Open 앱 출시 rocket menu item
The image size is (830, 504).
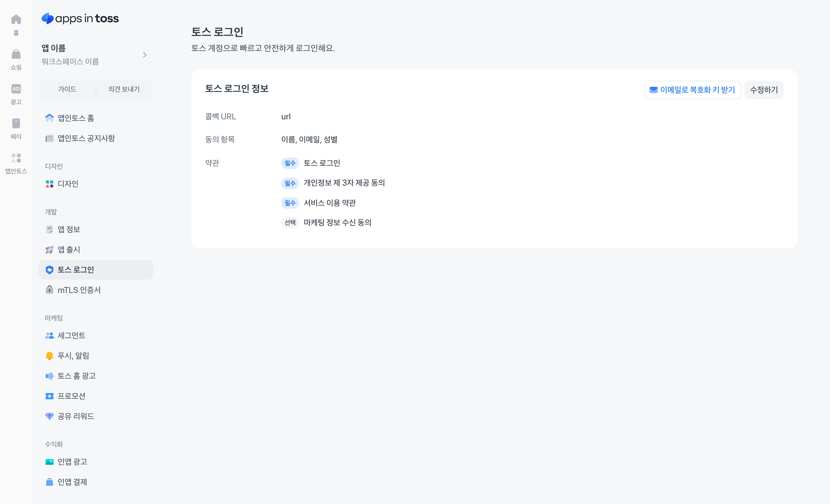(69, 250)
